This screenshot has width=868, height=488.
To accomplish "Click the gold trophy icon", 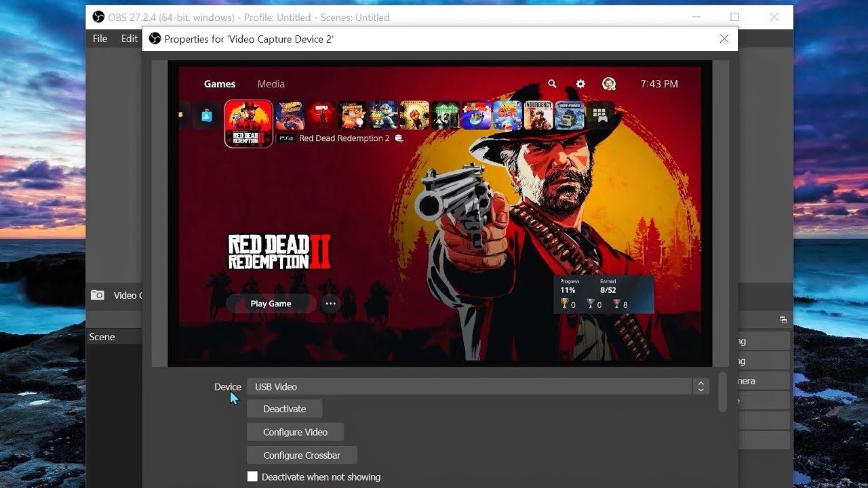I will coord(564,304).
